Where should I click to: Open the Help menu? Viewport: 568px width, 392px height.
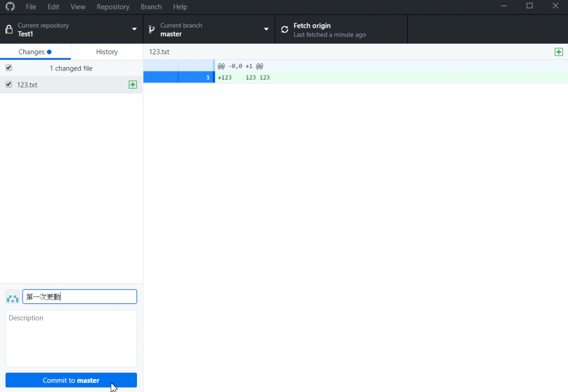pos(180,7)
